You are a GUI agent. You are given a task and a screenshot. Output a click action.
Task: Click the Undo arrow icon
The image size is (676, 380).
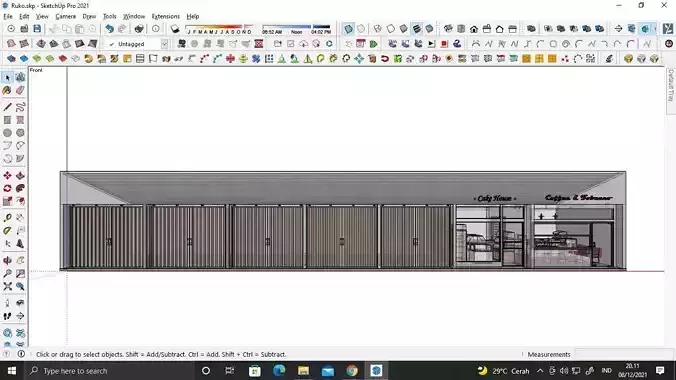(x=110, y=29)
